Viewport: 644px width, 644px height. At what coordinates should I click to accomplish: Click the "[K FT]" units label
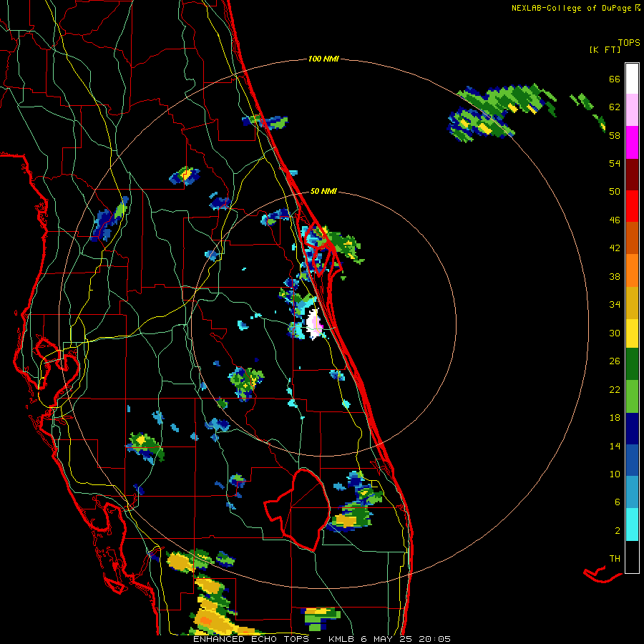click(x=605, y=49)
